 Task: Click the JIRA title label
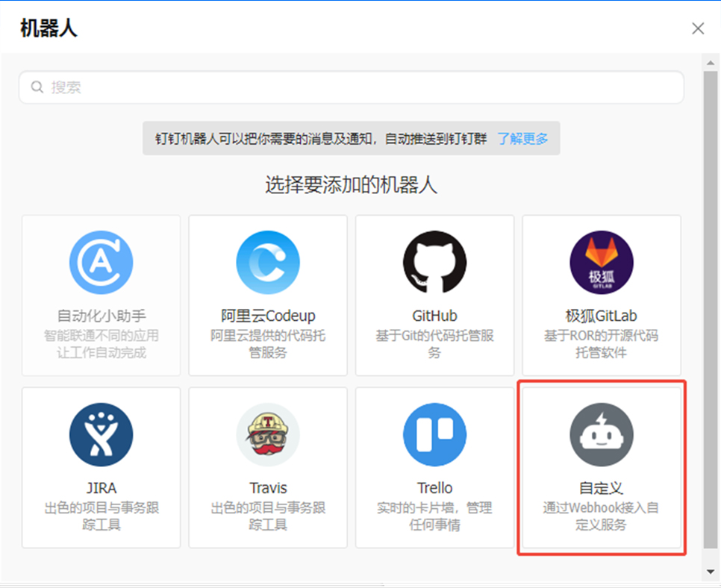click(102, 488)
